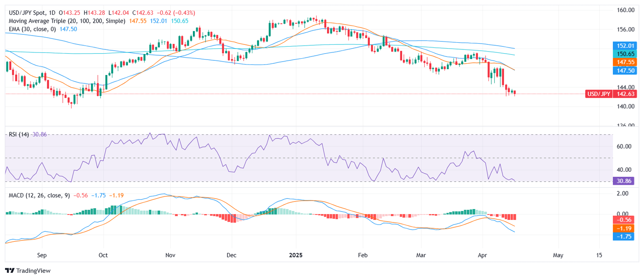This screenshot has width=644, height=279.
Task: Click the -0.56 MACD histogram axis tag
Action: click(x=623, y=220)
